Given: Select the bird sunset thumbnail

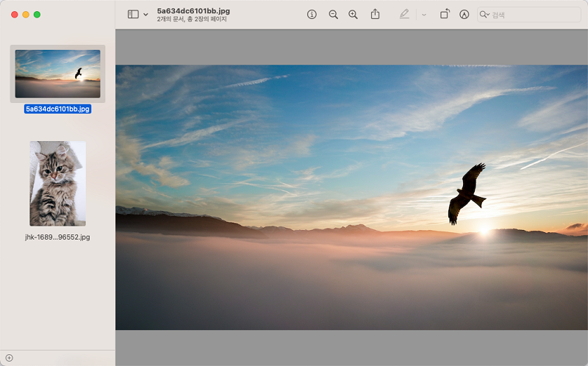Looking at the screenshot, I should point(57,73).
